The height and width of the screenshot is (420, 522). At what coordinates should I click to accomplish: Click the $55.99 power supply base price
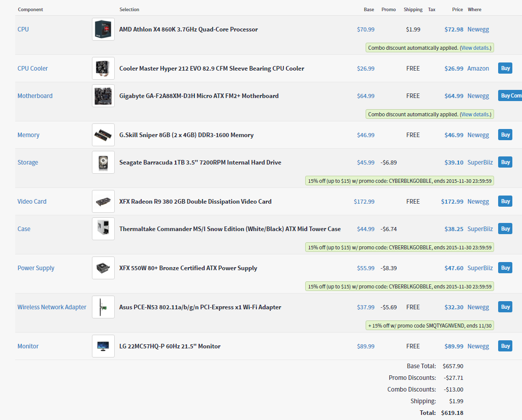(366, 268)
